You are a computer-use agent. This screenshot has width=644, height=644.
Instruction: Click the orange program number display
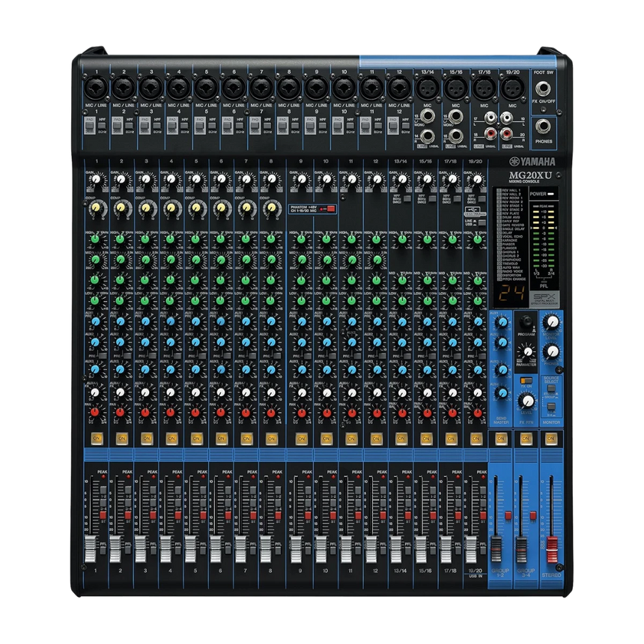[x=511, y=294]
